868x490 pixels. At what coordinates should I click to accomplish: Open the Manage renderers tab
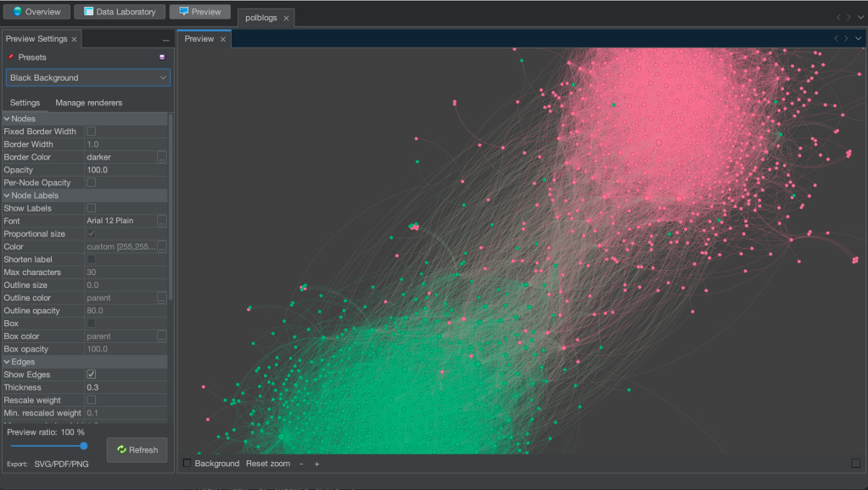click(88, 103)
